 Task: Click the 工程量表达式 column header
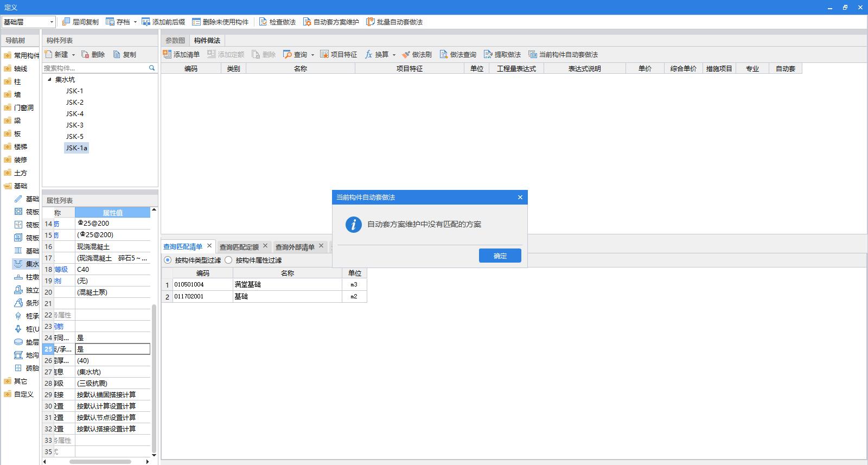[x=516, y=68]
